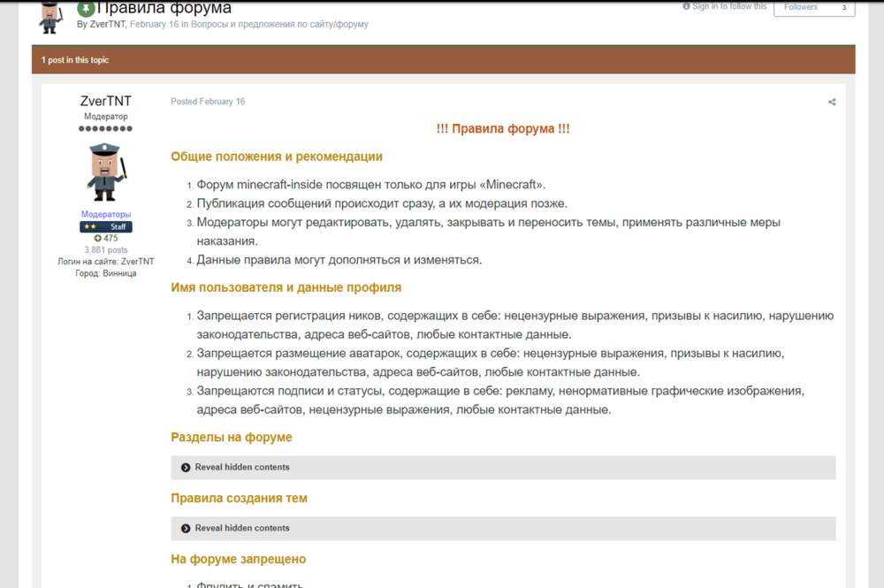Open ZverTNT profile from the post author name
Viewport: 884px width, 588px height.
[x=106, y=101]
